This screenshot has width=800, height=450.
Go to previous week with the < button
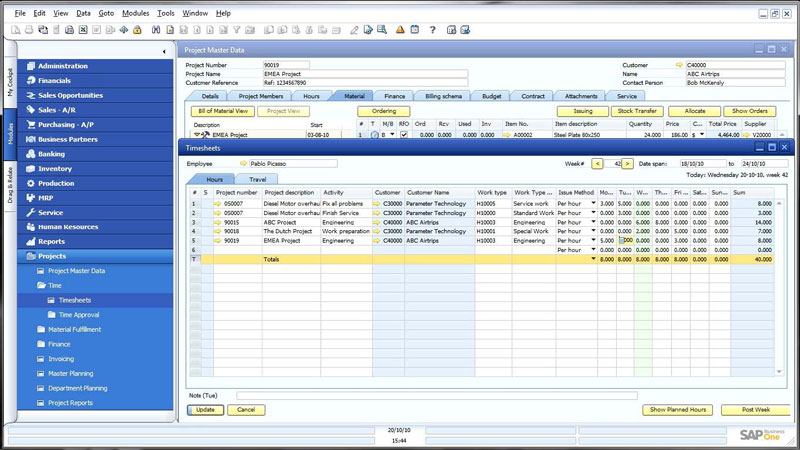click(597, 164)
